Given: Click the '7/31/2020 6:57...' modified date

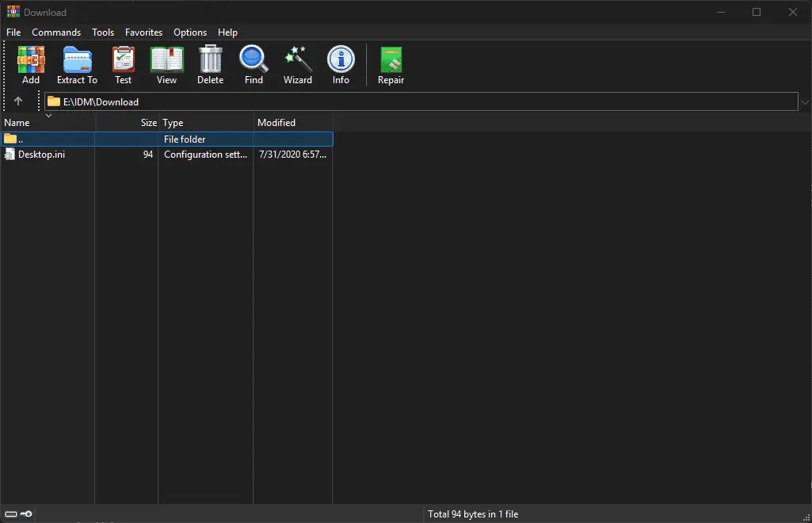Looking at the screenshot, I should 292,155.
